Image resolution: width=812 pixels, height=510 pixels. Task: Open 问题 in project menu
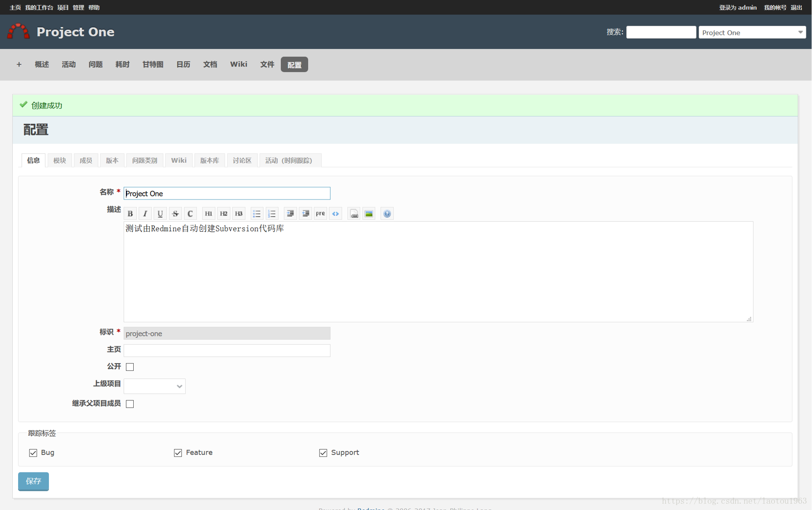[96, 64]
